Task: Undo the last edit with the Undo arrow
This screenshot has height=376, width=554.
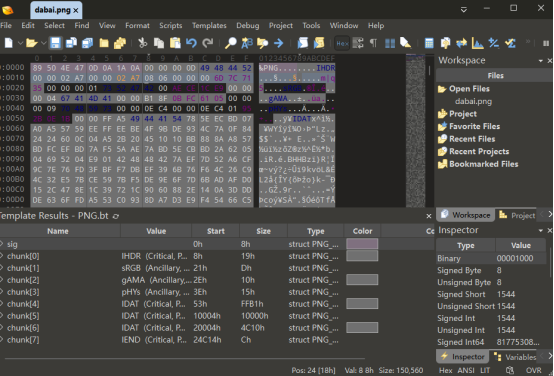Action: tap(191, 43)
